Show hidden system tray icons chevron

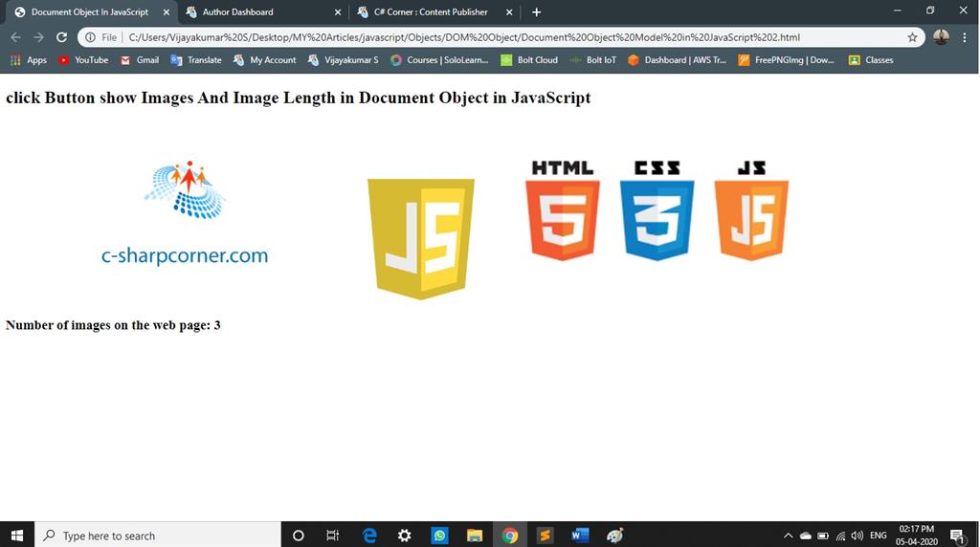[789, 536]
